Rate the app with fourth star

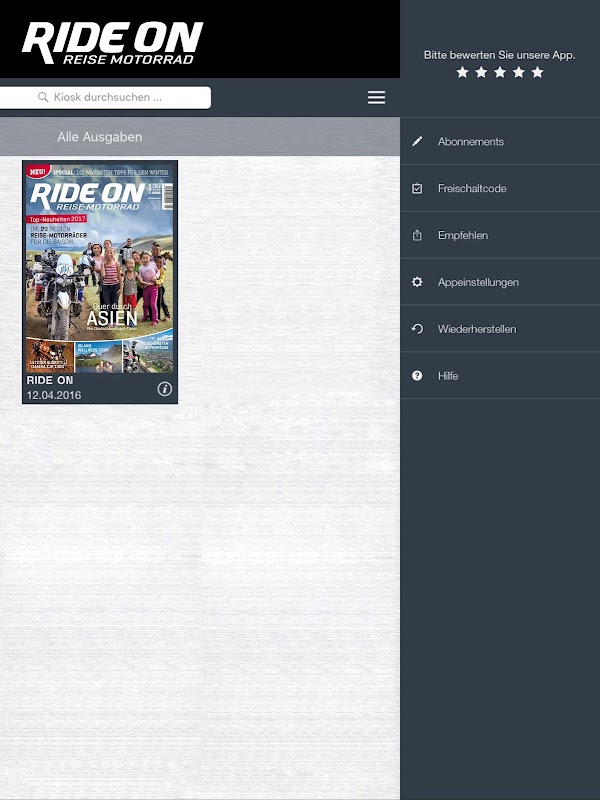pyautogui.click(x=519, y=72)
